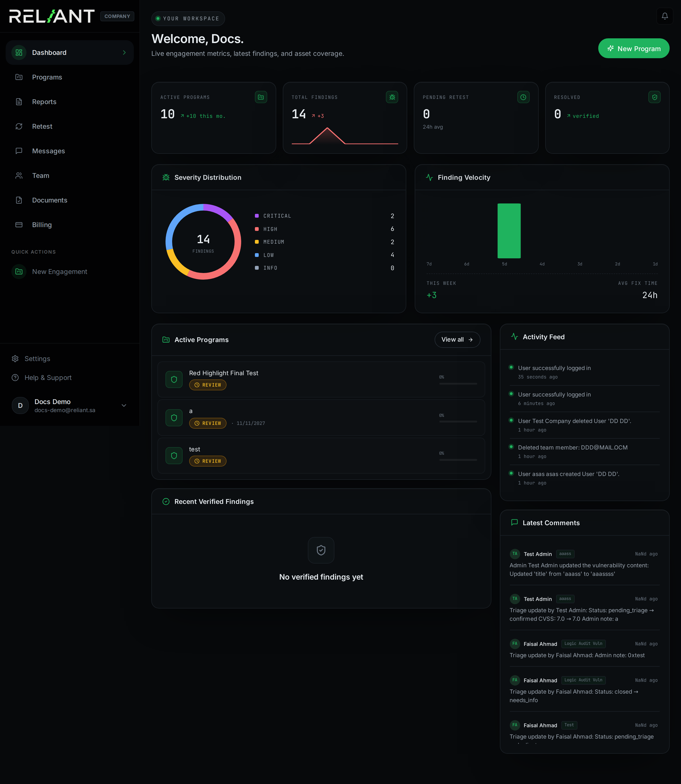Open Messages in sidebar
Image resolution: width=681 pixels, height=784 pixels.
coord(70,151)
